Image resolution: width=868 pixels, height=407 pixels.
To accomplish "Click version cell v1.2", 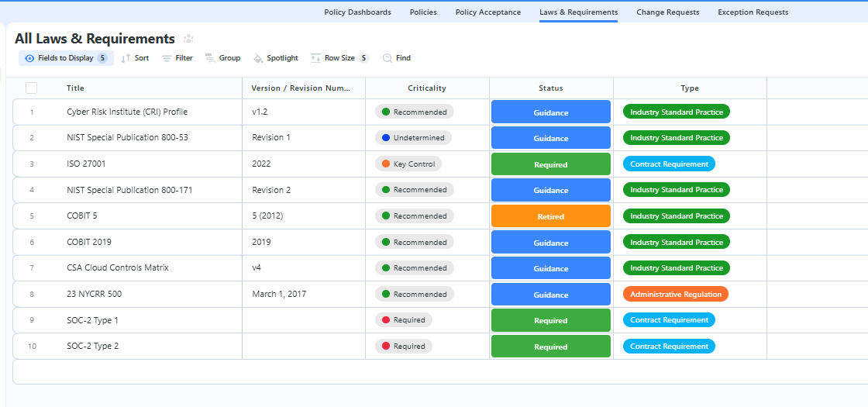I will pos(260,112).
